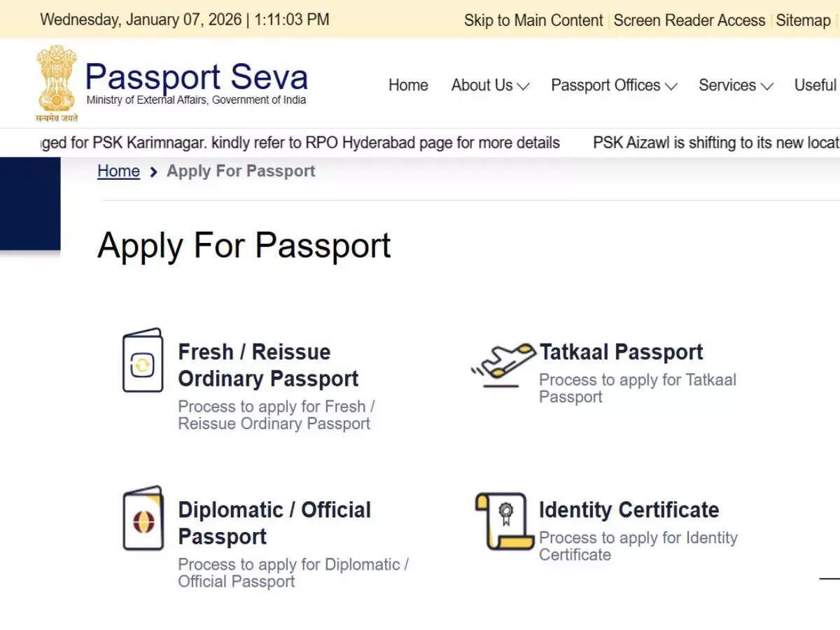Click the PSK Karimnagar scrolling notice
840x630 pixels.
[x=301, y=143]
